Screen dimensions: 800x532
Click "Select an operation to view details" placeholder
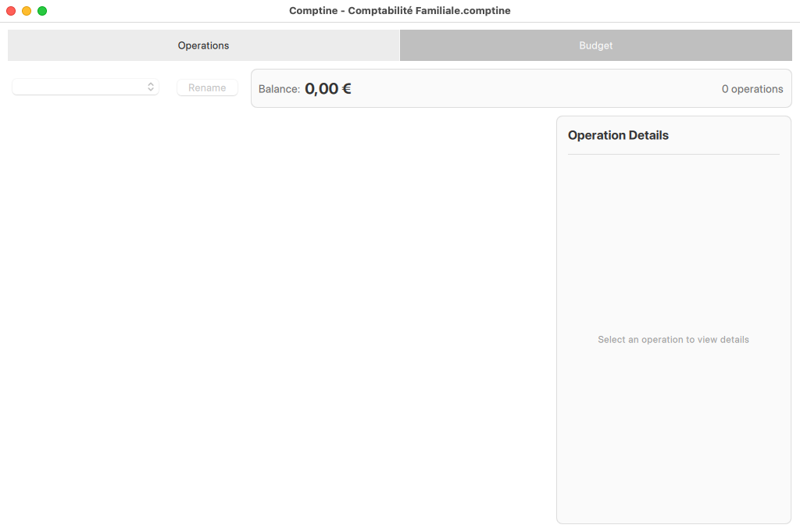click(673, 340)
